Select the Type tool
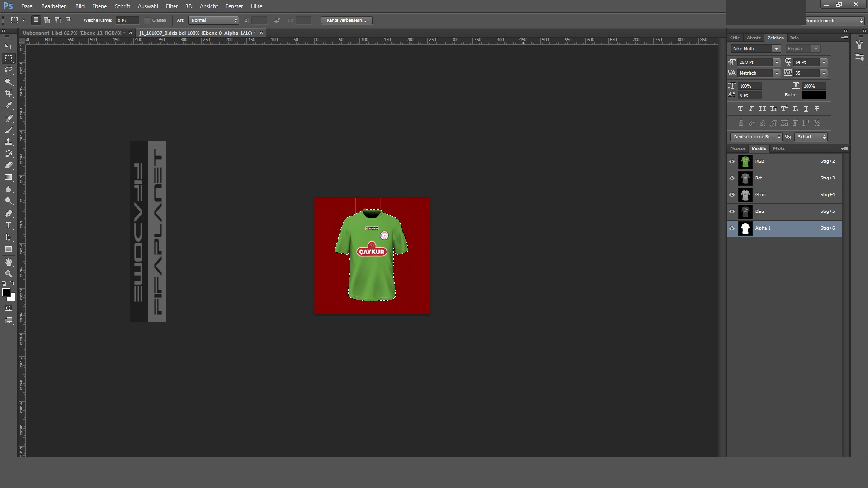 [x=9, y=225]
